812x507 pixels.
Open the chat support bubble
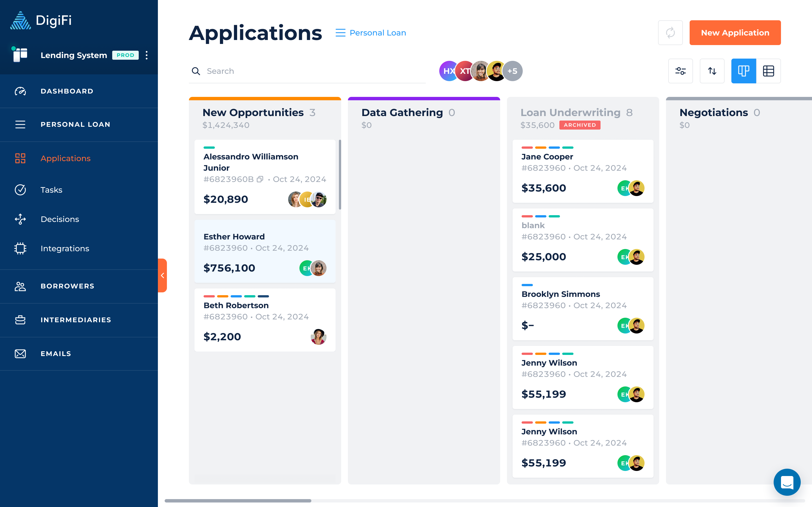[x=787, y=482]
